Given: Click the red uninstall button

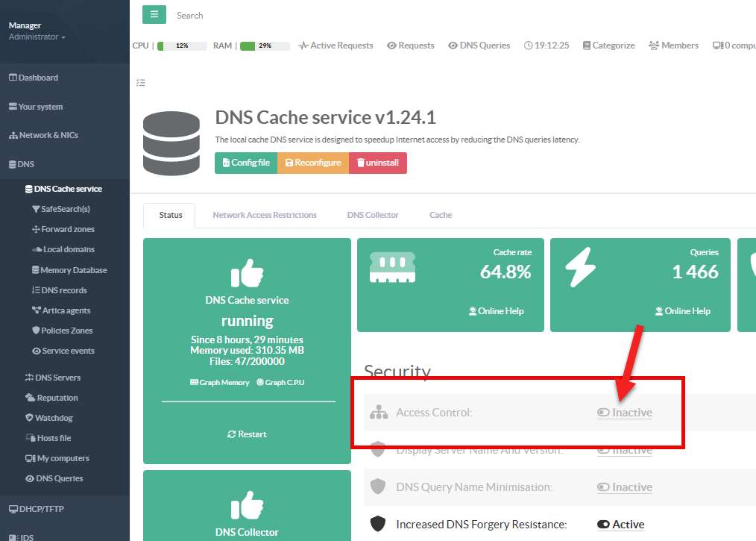Looking at the screenshot, I should [377, 163].
